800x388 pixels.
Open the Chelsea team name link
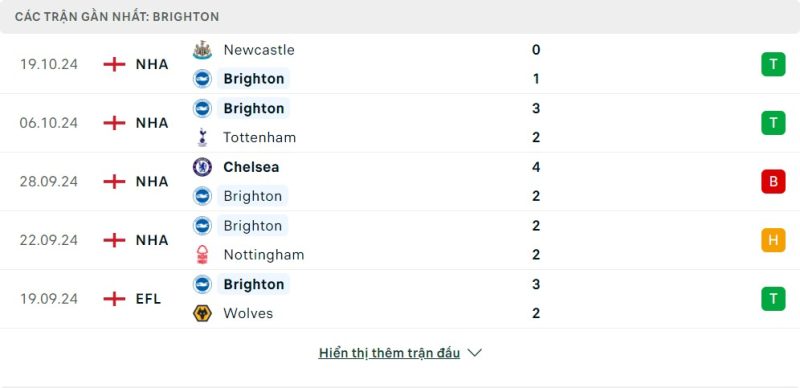click(x=251, y=167)
